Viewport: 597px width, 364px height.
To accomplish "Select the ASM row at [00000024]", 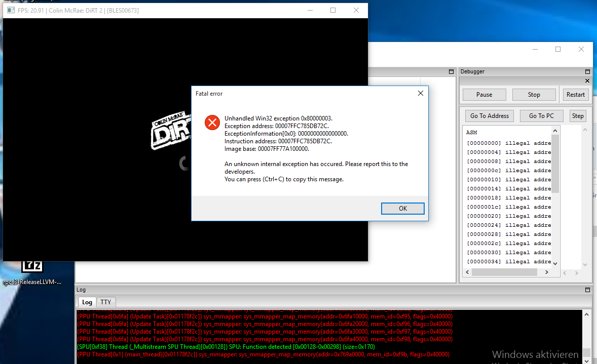I will coord(509,225).
